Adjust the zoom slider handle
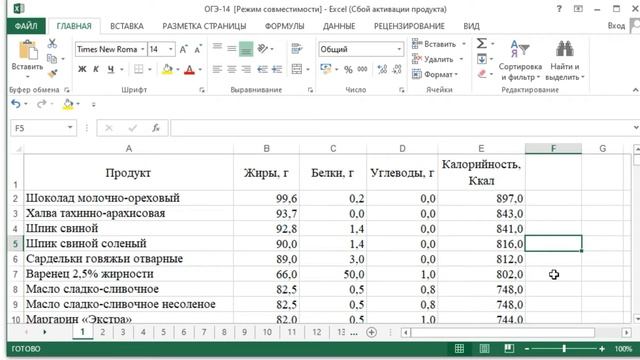This screenshot has height=360, width=640. (x=564, y=349)
